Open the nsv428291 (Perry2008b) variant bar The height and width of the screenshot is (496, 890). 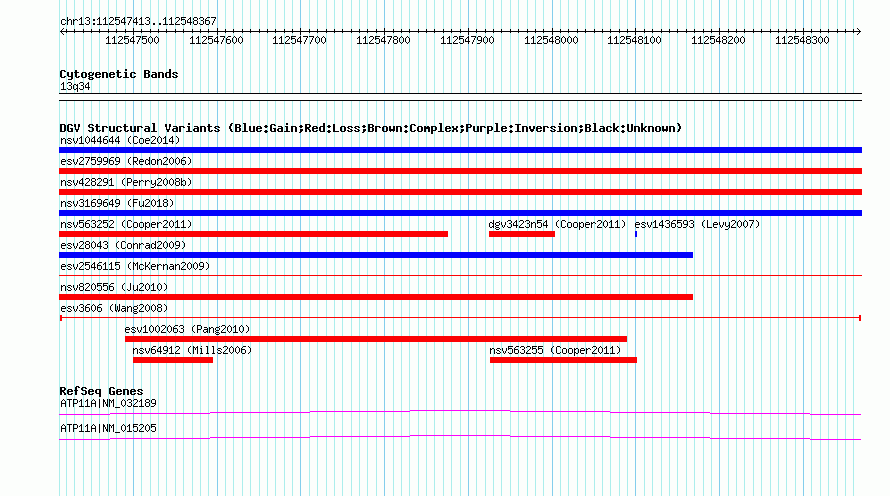click(x=460, y=192)
